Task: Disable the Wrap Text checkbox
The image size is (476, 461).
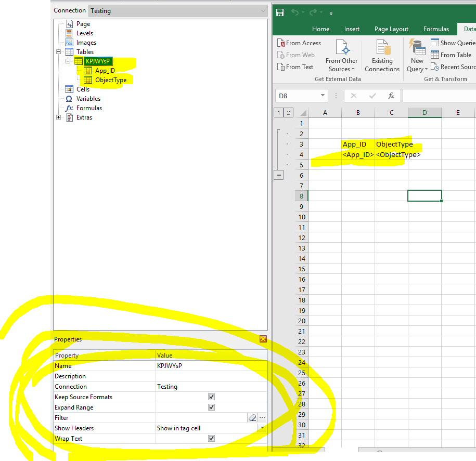Action: click(x=211, y=439)
